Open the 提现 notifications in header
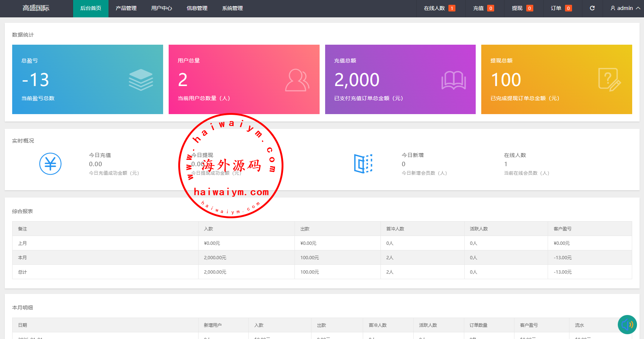Screen dimensions: 644x339 522,8
